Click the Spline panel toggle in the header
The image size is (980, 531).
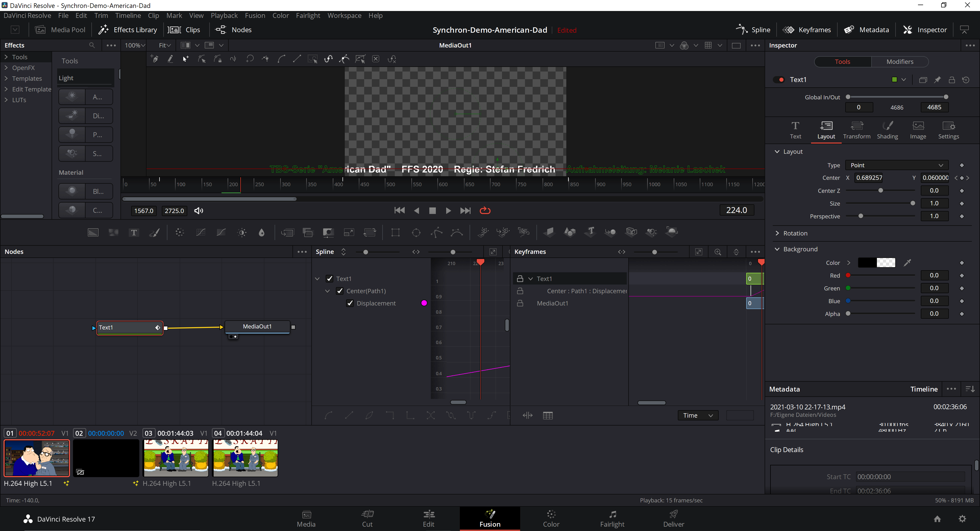tap(753, 30)
